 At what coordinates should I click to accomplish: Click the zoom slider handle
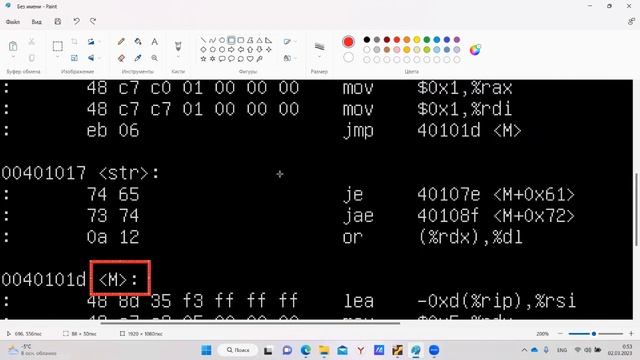[x=594, y=333]
